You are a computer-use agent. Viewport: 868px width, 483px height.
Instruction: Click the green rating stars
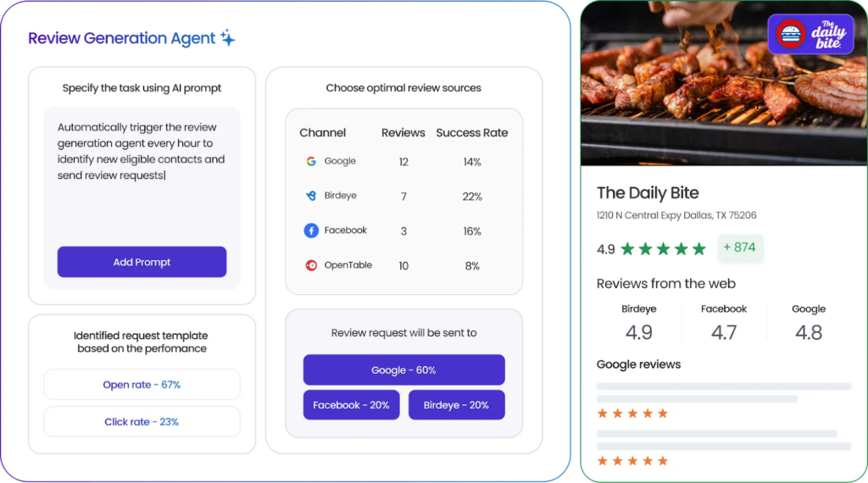click(x=663, y=249)
